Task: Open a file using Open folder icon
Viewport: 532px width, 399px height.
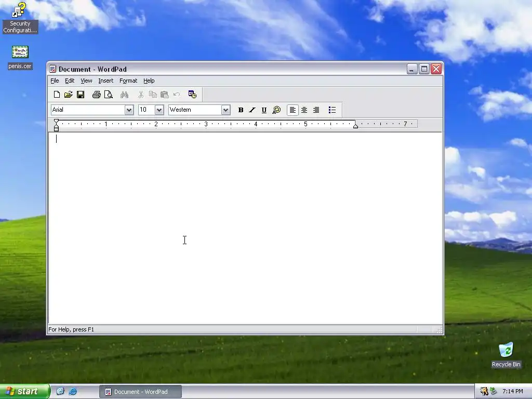Action: 69,95
